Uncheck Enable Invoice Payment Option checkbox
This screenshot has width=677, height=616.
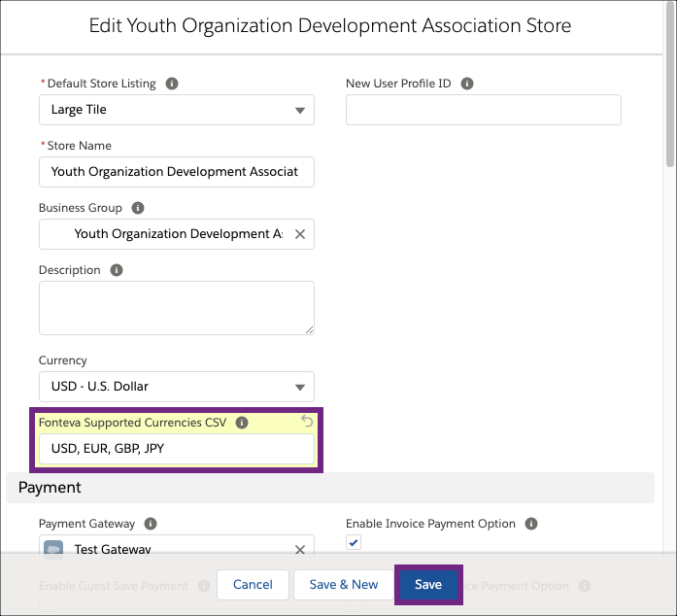[x=354, y=542]
